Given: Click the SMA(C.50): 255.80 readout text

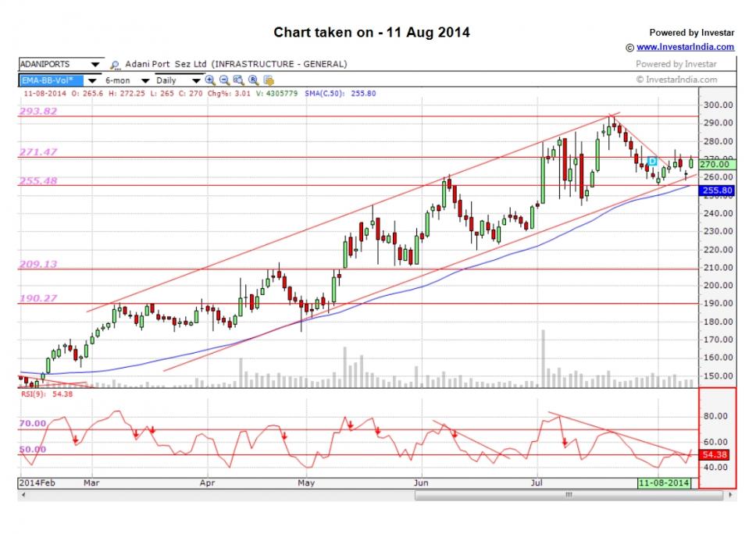Looking at the screenshot, I should [x=341, y=94].
